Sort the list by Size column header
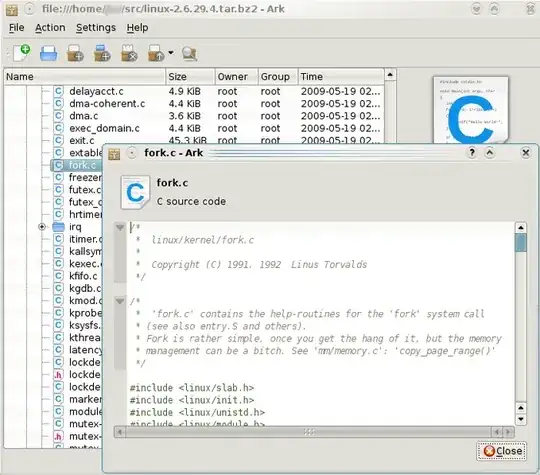Screen dimensions: 540x475 (190, 76)
